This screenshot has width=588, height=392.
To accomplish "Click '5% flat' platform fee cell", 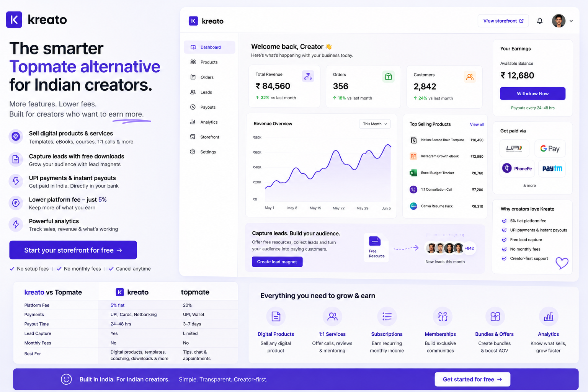I will 118,305.
